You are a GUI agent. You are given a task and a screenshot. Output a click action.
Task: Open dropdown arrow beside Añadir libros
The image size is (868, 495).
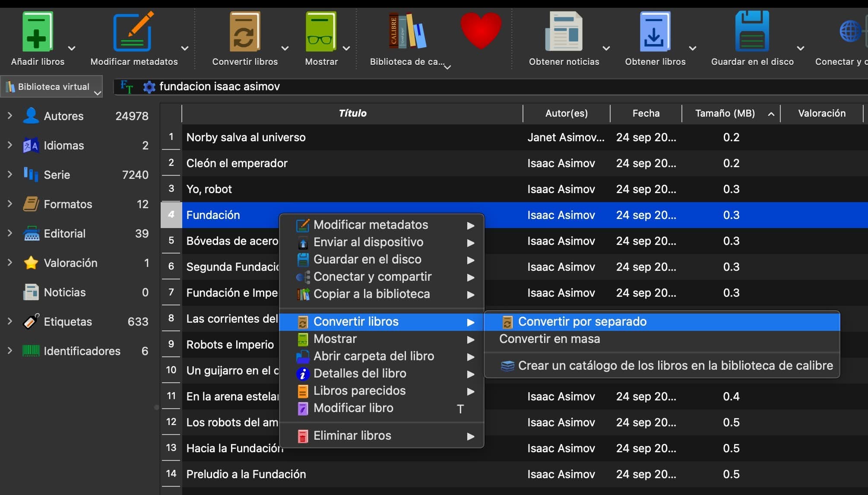pos(72,48)
